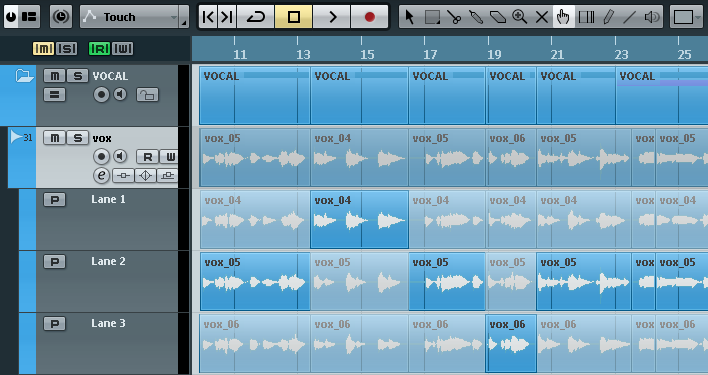Screen dimensions: 708x375
Task: Select the highlighted vox_06 clip in Lane 3
Action: [x=511, y=343]
